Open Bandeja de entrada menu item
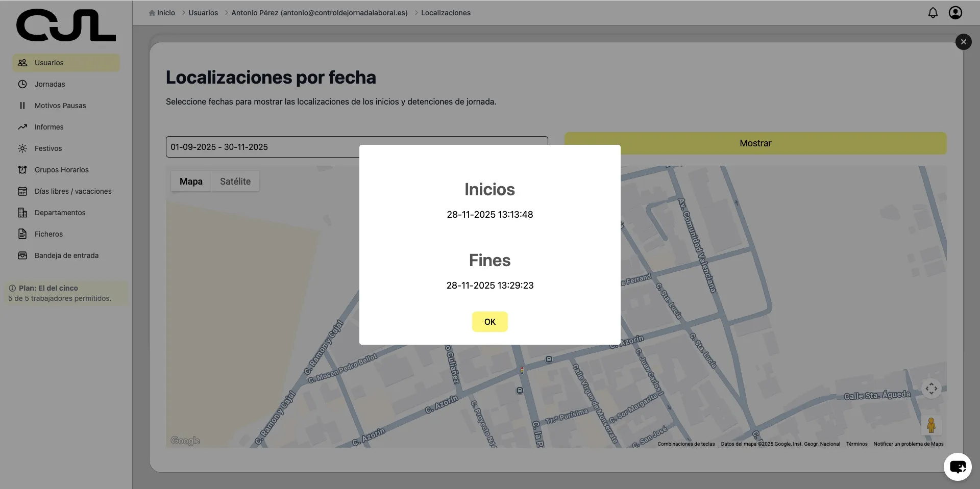 coord(66,255)
